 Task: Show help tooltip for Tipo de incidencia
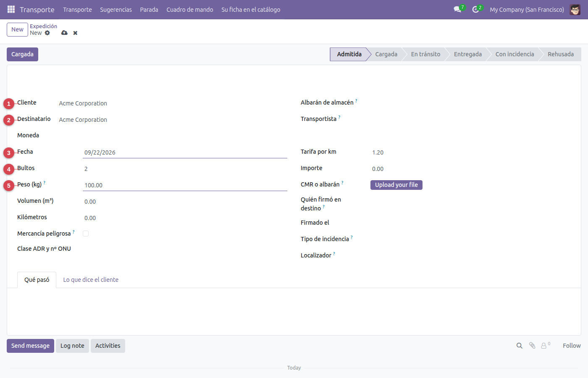point(352,237)
